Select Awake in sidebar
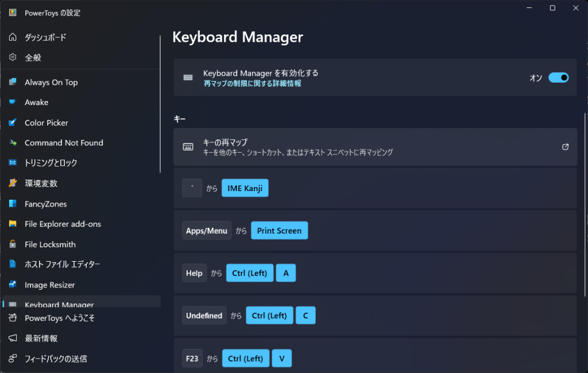 point(82,102)
